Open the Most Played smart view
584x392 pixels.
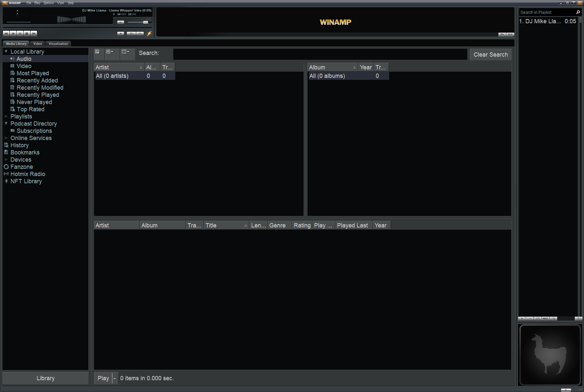tap(33, 73)
